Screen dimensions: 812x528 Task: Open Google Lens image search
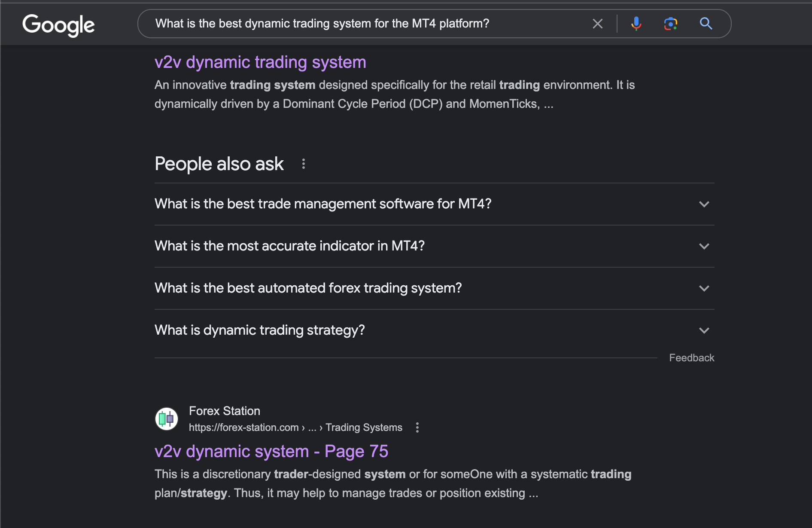[x=670, y=24]
